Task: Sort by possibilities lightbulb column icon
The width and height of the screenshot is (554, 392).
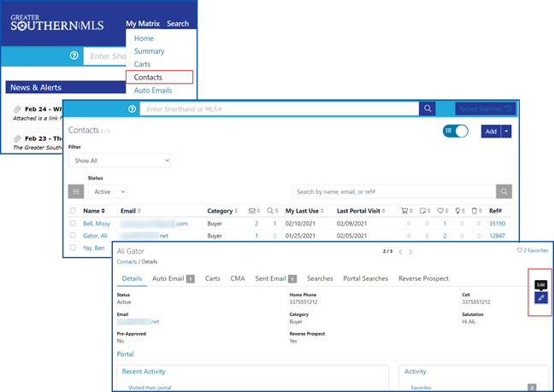Action: (458, 211)
